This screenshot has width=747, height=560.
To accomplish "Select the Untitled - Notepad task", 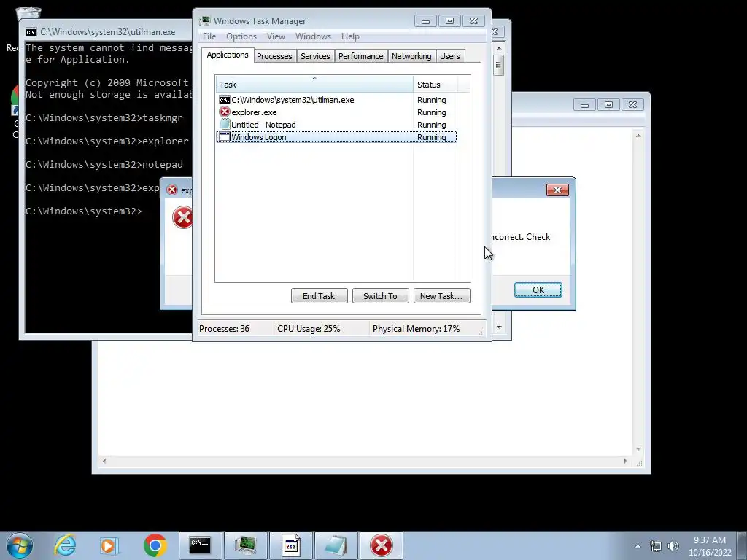I will click(337, 124).
